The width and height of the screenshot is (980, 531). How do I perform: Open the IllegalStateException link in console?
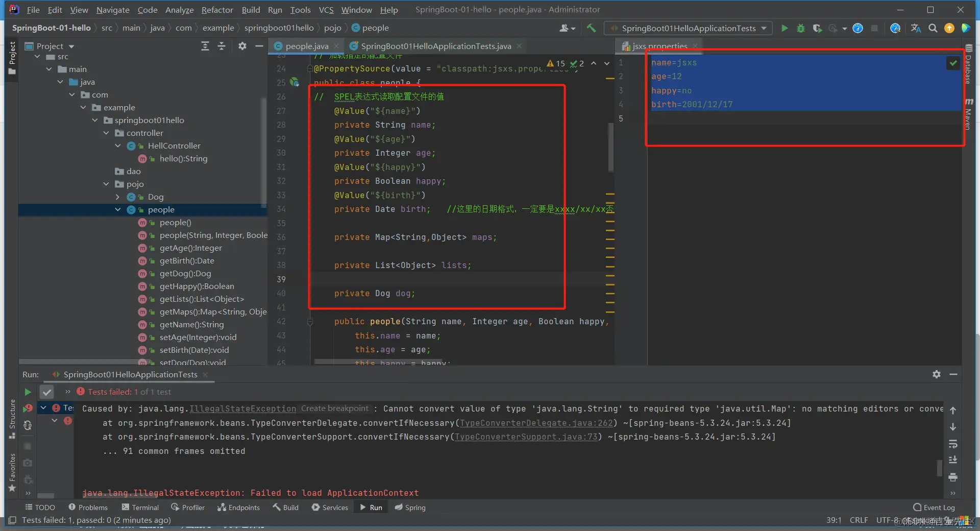tap(242, 409)
